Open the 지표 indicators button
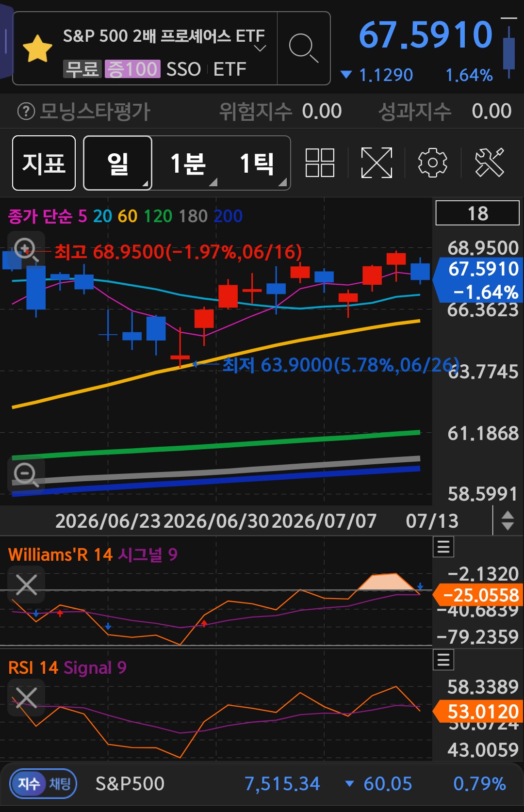Viewport: 524px width, 812px height. click(x=44, y=163)
